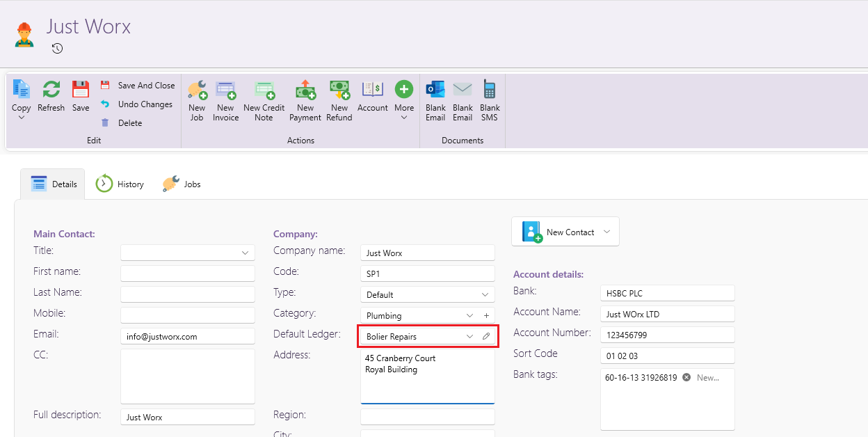
Task: Start a New Refund
Action: tap(339, 90)
